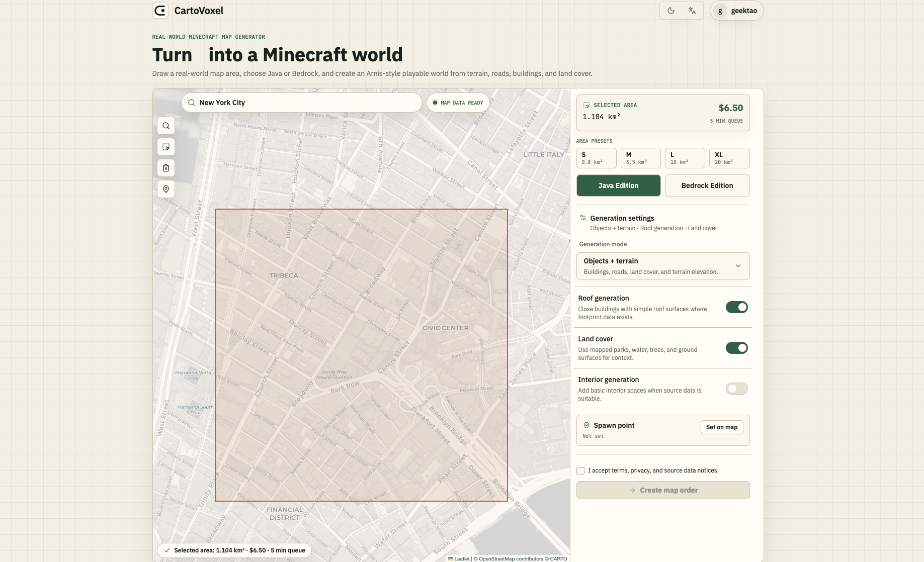Click the Map Data Ready status badge

coord(458,103)
